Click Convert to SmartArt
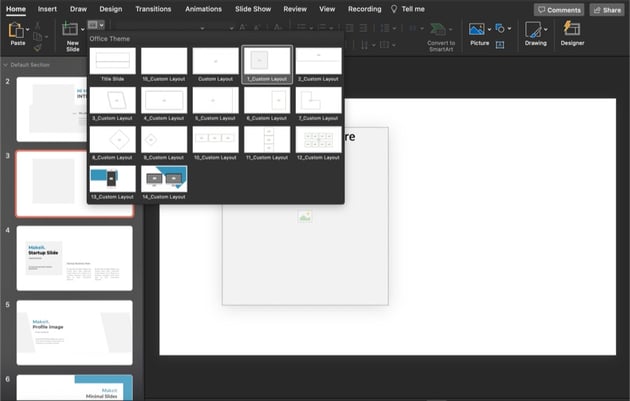Viewport: 630px width, 401px height. click(440, 35)
